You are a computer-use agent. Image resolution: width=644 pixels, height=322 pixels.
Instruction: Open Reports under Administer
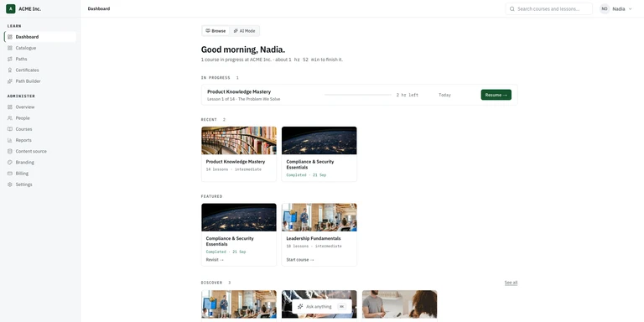pyautogui.click(x=40, y=141)
